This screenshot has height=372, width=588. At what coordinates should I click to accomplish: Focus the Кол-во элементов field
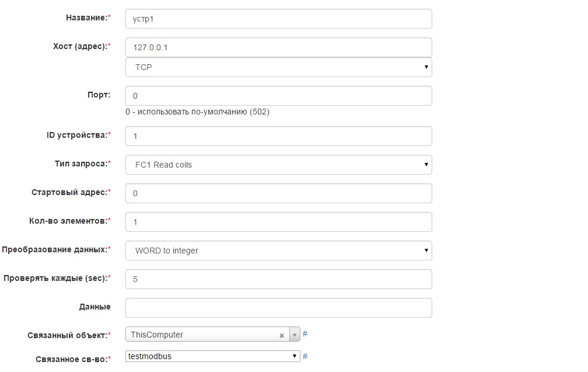tap(278, 222)
